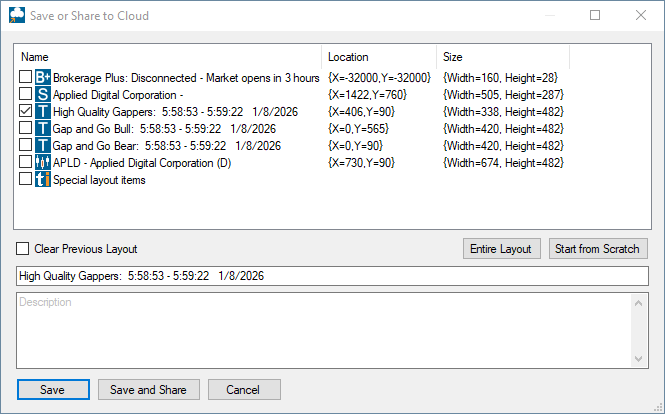The image size is (665, 414).
Task: Click the cloud icon in the title bar
Action: point(17,15)
